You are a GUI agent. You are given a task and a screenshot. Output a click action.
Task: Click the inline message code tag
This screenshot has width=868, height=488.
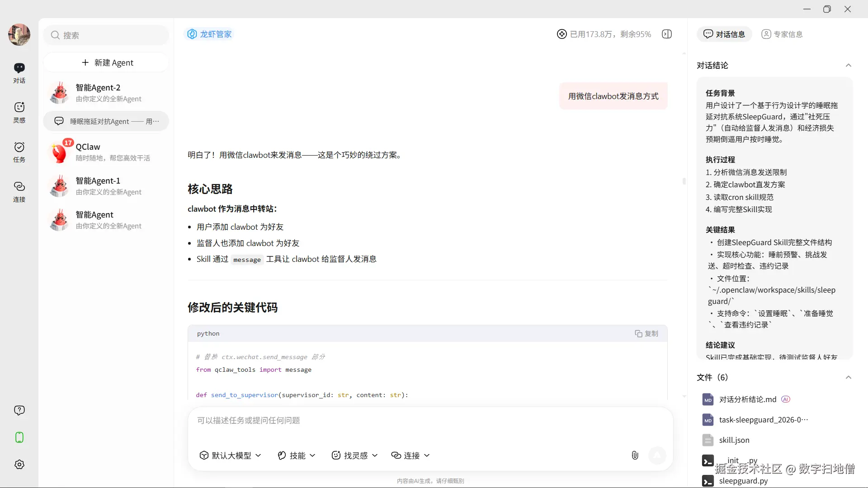pos(247,260)
